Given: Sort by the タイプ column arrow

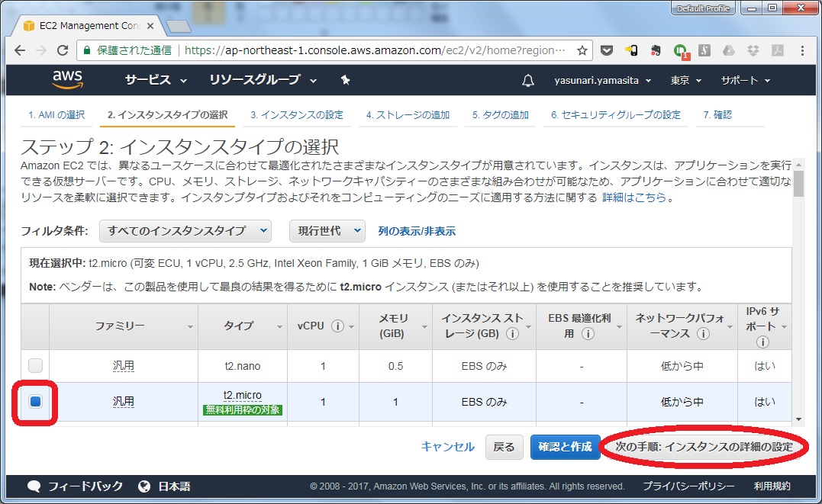Looking at the screenshot, I should pyautogui.click(x=279, y=327).
